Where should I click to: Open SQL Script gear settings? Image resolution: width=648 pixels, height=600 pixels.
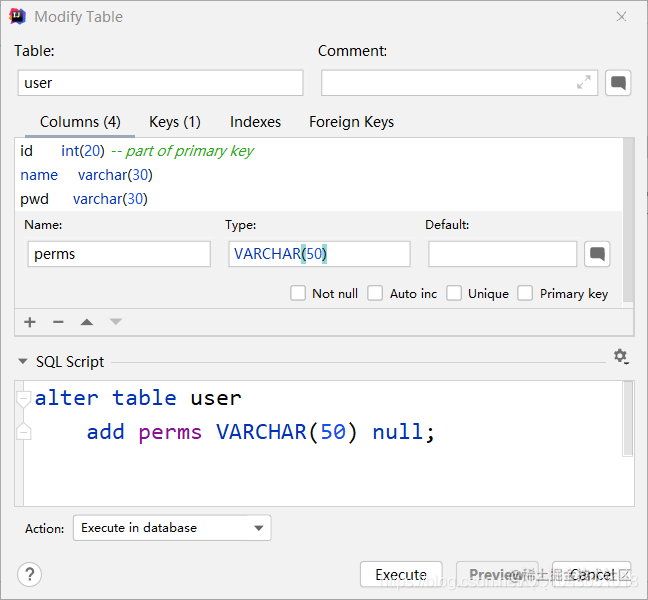[x=621, y=357]
